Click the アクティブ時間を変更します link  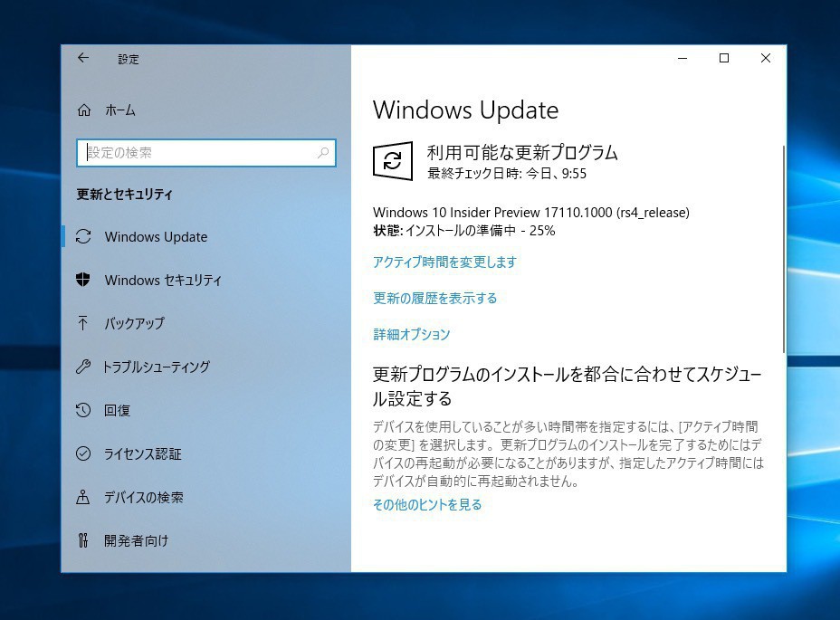(x=444, y=262)
